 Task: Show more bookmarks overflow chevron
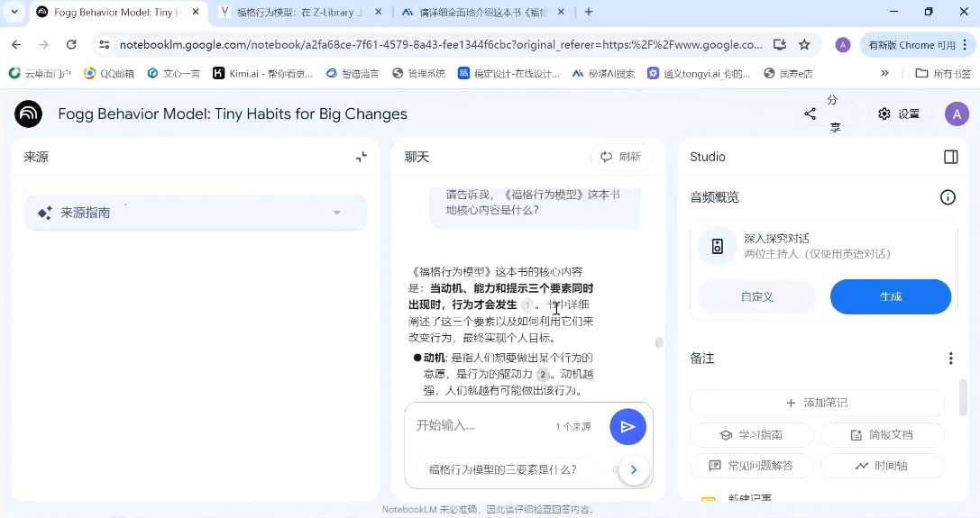tap(884, 73)
